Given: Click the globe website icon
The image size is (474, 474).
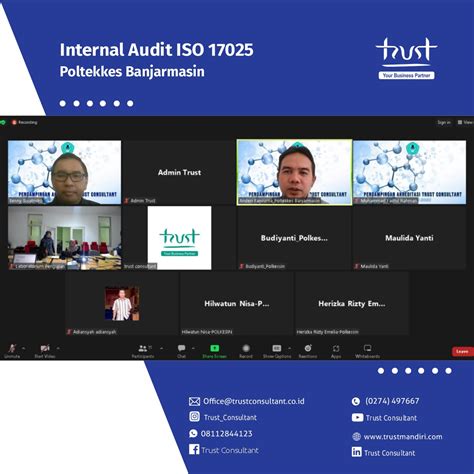Looking at the screenshot, I should pyautogui.click(x=357, y=436).
